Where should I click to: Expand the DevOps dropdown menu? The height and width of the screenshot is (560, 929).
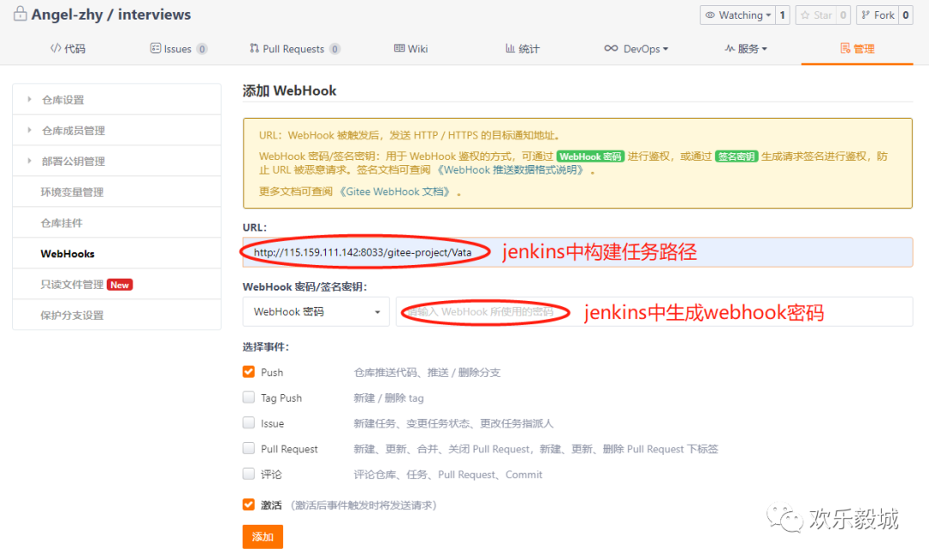point(665,49)
